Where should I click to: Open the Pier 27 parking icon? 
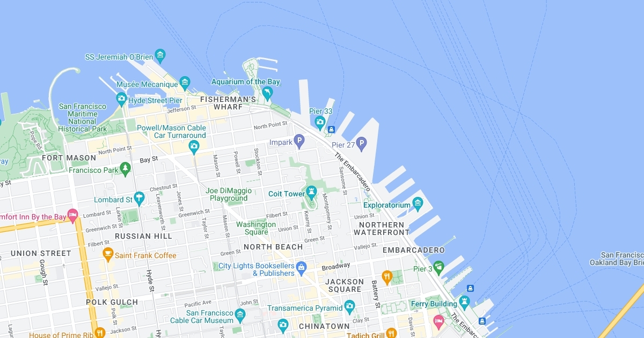coord(362,143)
